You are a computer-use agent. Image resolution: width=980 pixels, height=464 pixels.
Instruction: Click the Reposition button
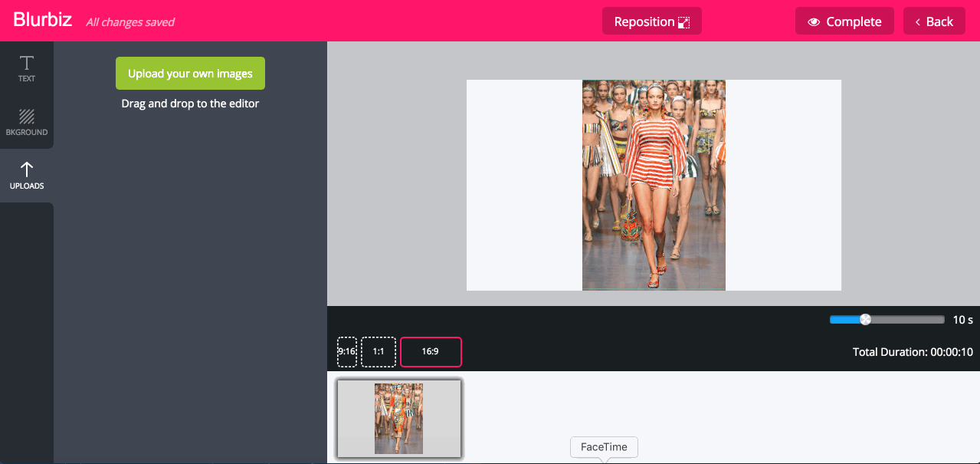click(x=652, y=21)
